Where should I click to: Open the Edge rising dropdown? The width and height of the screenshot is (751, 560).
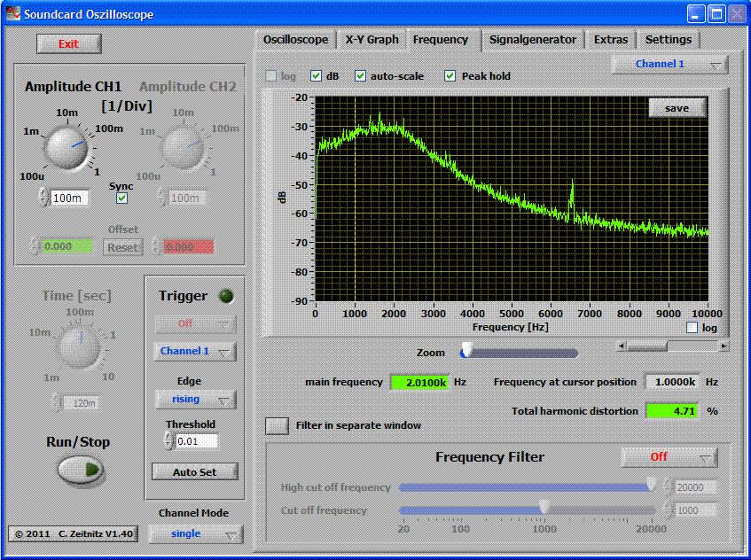point(194,400)
